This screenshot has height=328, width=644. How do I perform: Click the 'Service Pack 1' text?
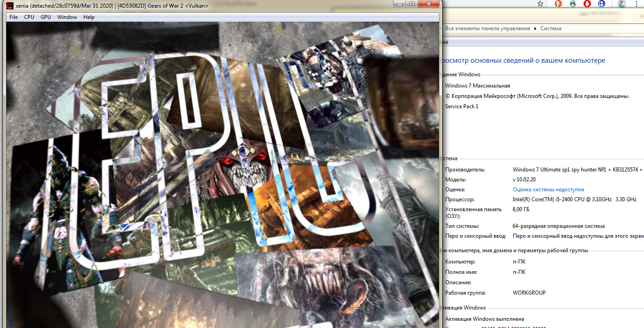[x=461, y=106]
